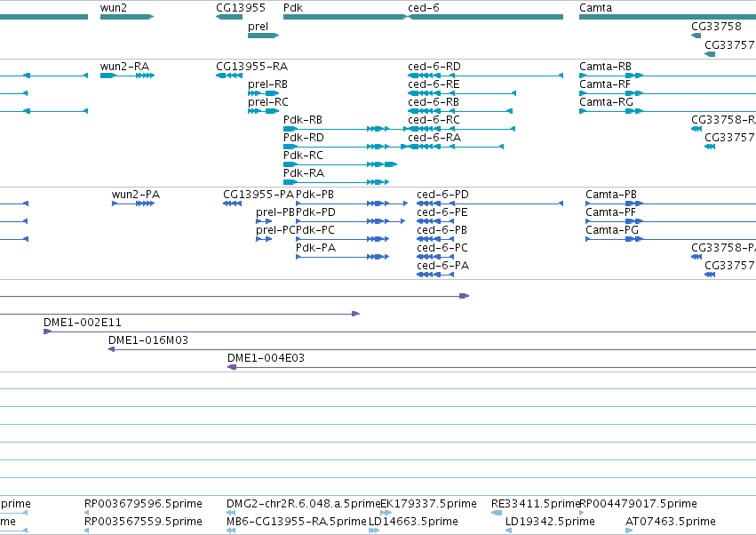The width and height of the screenshot is (756, 535).
Task: Open the Pdk-RC transcript
Action: coord(303,156)
